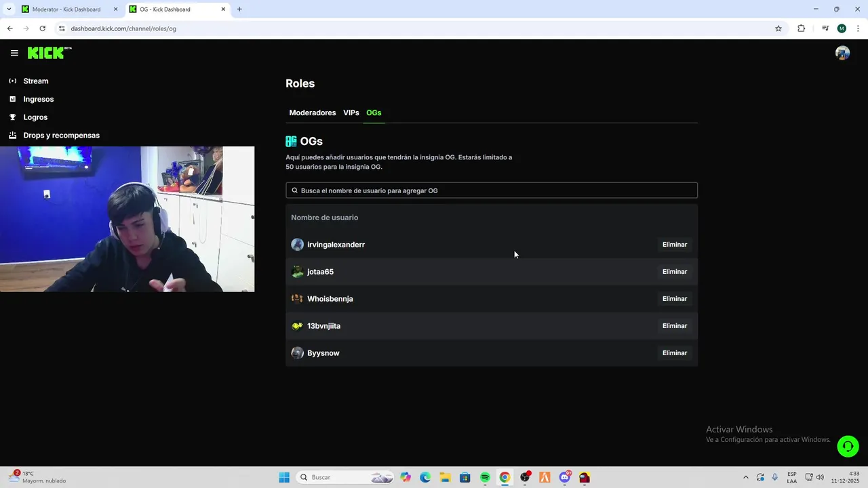The image size is (868, 488).
Task: Click the taskbar Buscar search box
Action: 345,477
